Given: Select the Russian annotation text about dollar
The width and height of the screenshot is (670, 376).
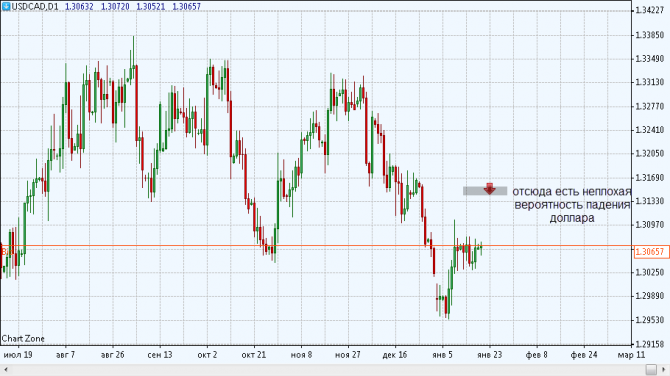Looking at the screenshot, I should (x=572, y=205).
